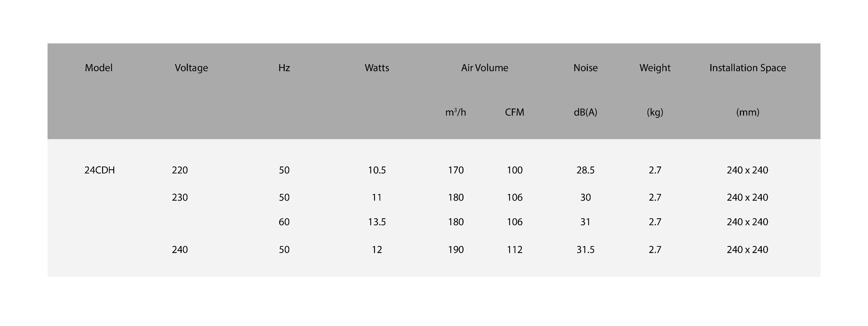Select the 220 voltage cell

tap(180, 170)
